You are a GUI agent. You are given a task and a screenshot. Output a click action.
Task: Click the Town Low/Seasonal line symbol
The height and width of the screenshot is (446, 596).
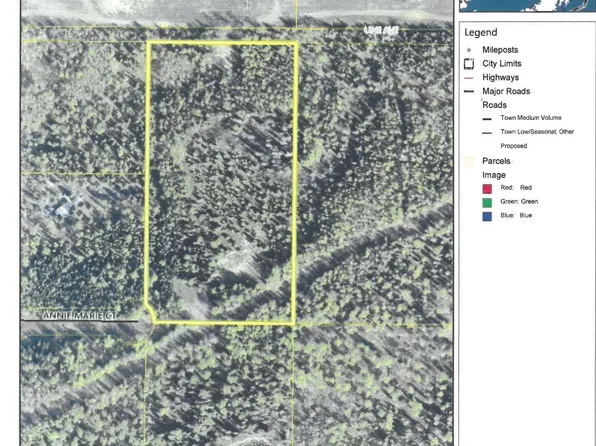click(487, 133)
